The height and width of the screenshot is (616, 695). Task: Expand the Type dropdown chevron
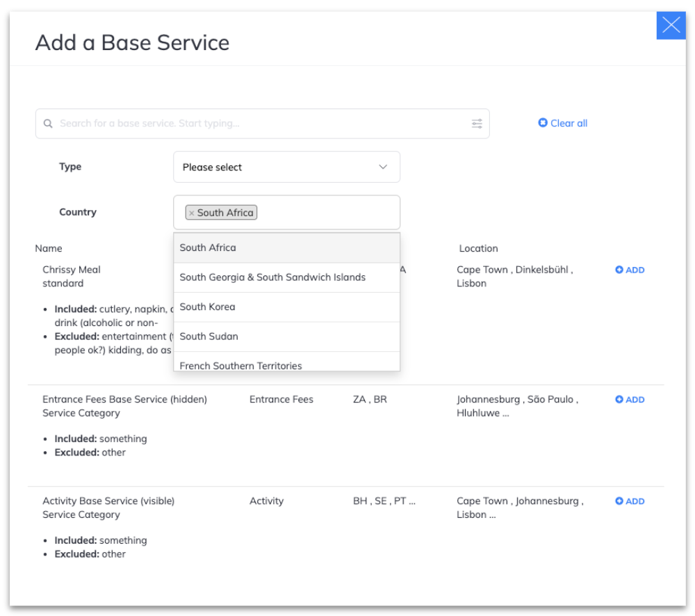[x=382, y=167]
